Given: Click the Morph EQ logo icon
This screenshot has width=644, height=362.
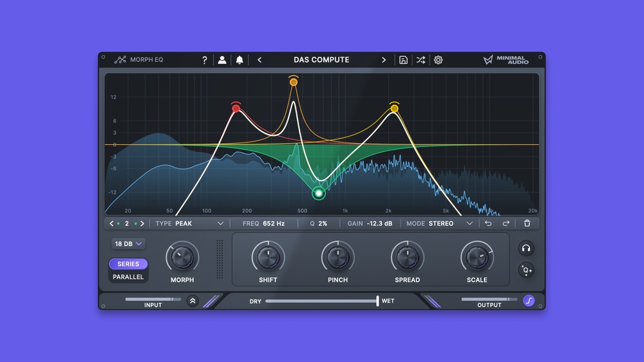Looking at the screenshot, I should 120,60.
